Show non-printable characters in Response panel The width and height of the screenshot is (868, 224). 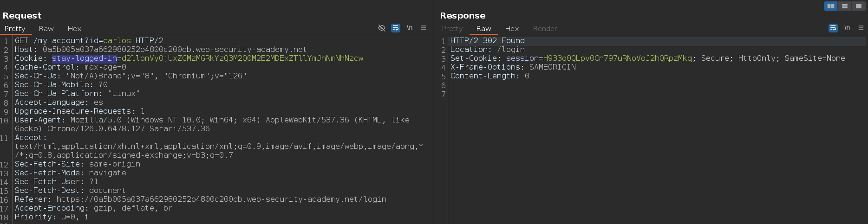point(847,28)
